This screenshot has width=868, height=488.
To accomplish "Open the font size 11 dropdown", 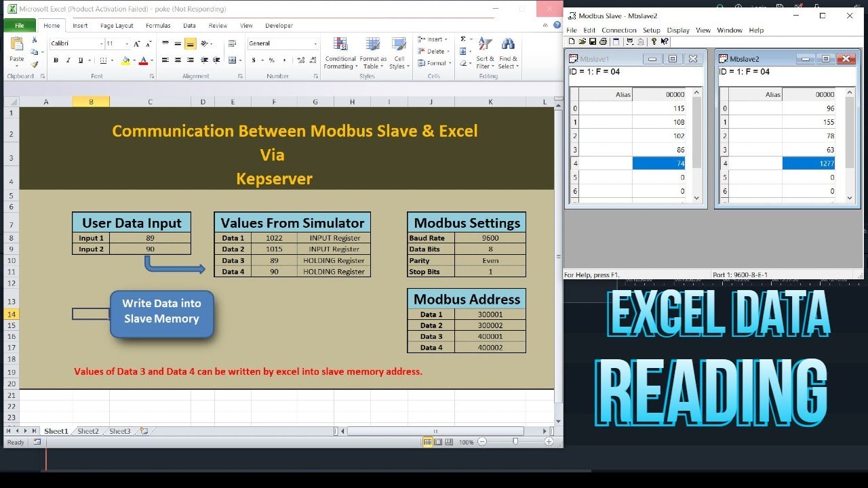I will (x=127, y=43).
